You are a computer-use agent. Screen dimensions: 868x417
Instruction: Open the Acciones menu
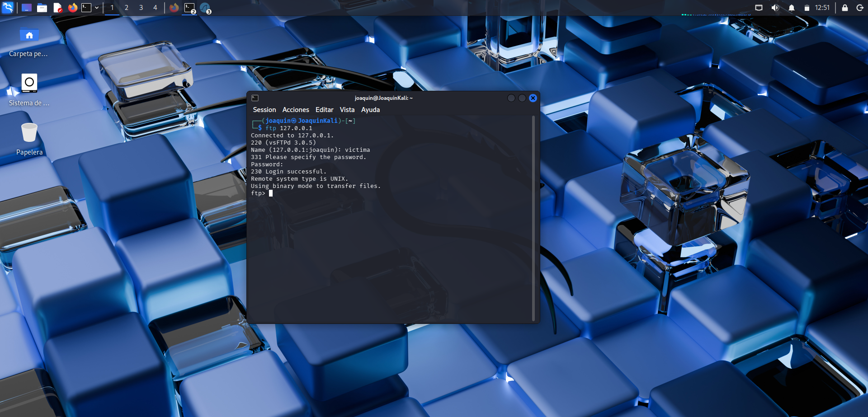click(x=296, y=110)
